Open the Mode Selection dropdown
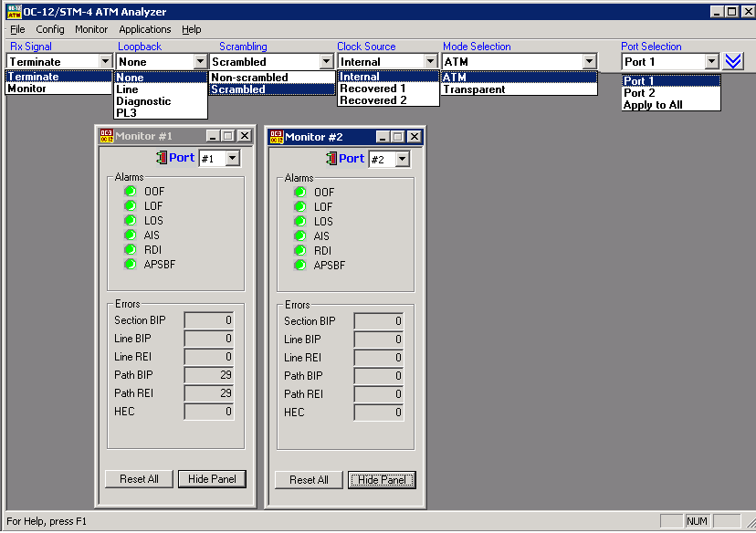 pos(589,62)
